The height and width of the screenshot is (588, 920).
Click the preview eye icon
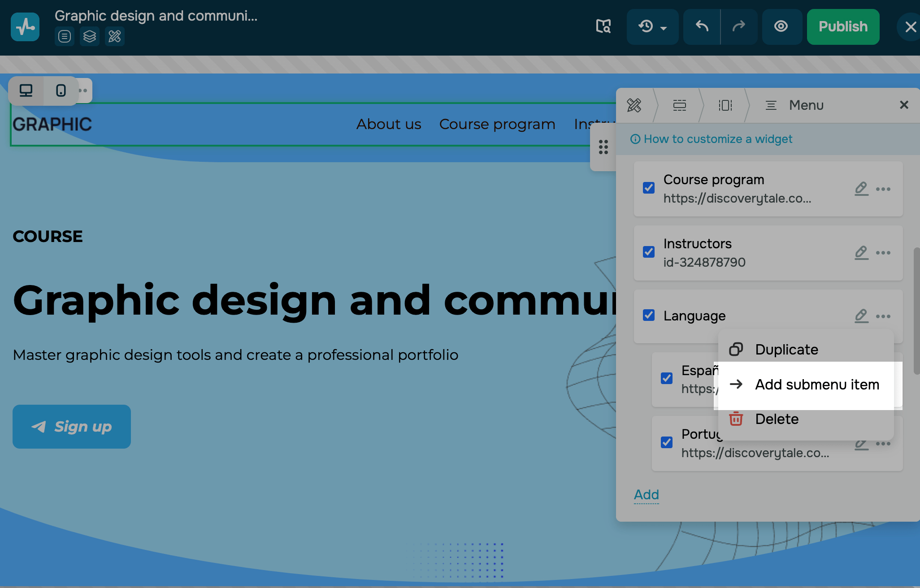coord(781,26)
